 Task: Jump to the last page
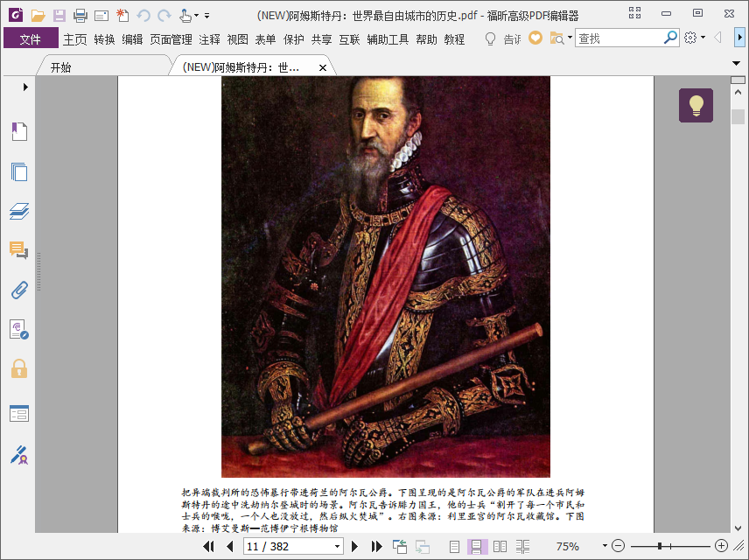[377, 546]
